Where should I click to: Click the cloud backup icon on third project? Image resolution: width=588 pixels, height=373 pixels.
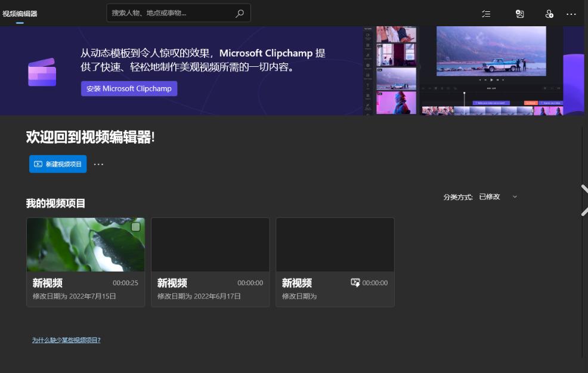pyautogui.click(x=355, y=283)
